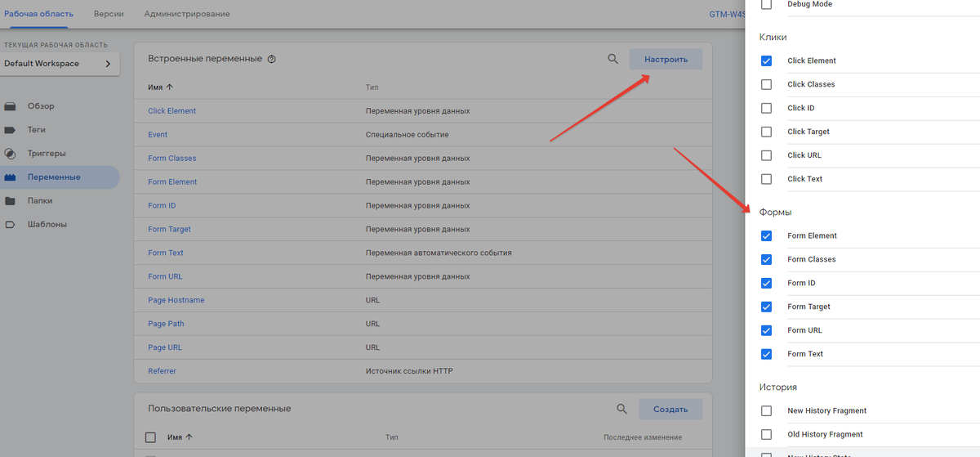Open the Click Element variable link

pyautogui.click(x=171, y=111)
